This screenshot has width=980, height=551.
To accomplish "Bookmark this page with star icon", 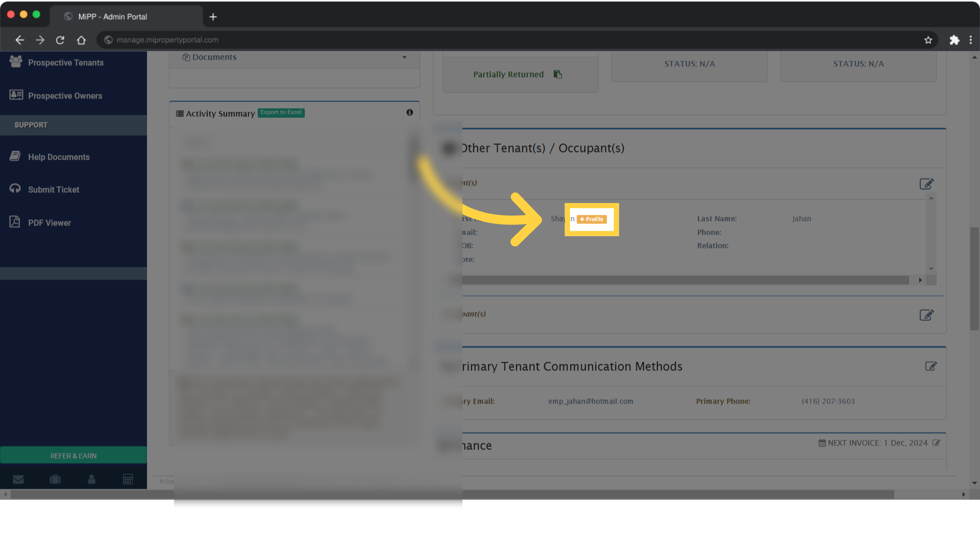I will pyautogui.click(x=928, y=40).
